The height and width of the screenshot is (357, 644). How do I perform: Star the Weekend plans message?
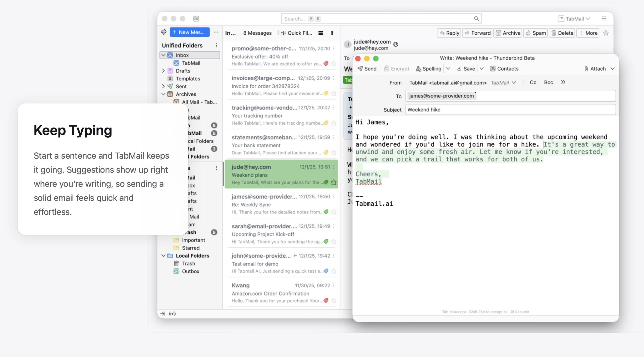point(334,183)
